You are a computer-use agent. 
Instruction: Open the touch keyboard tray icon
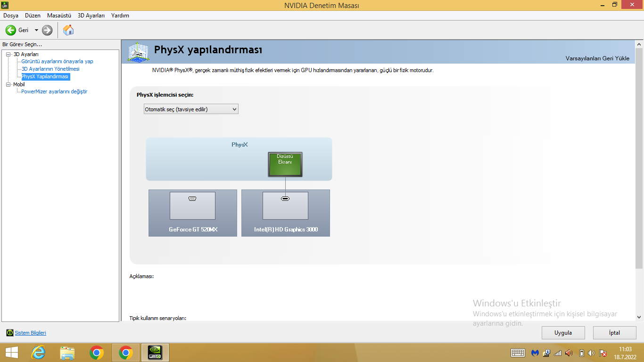pos(518,353)
